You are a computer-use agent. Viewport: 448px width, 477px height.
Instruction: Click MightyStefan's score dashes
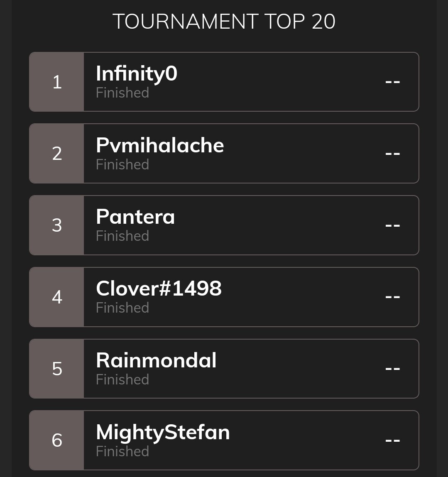(393, 440)
